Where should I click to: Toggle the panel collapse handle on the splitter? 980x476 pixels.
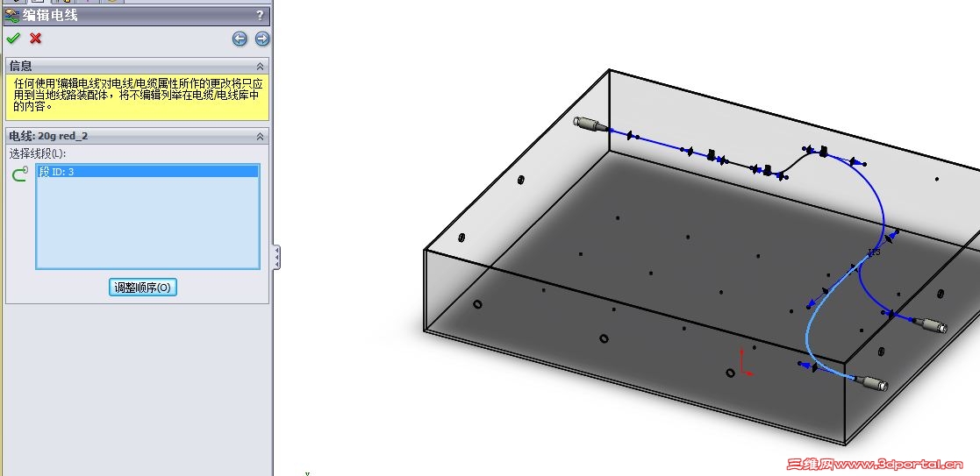point(276,258)
